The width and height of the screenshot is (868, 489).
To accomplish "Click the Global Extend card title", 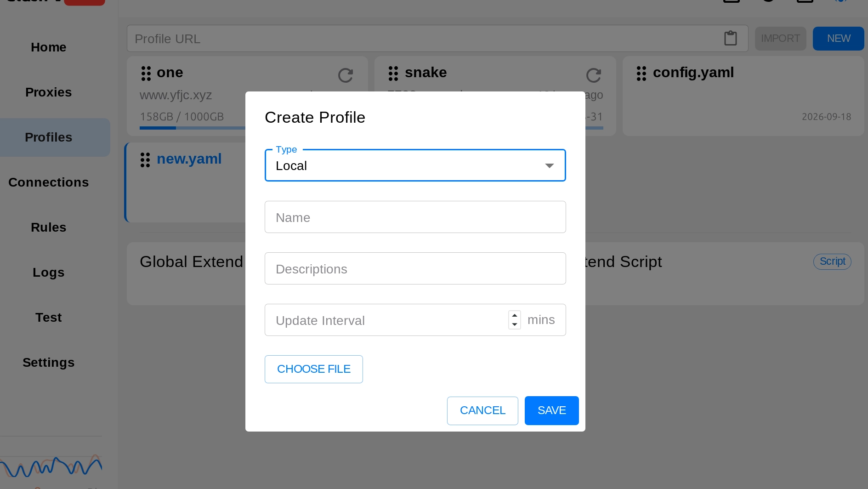I will coord(191,262).
